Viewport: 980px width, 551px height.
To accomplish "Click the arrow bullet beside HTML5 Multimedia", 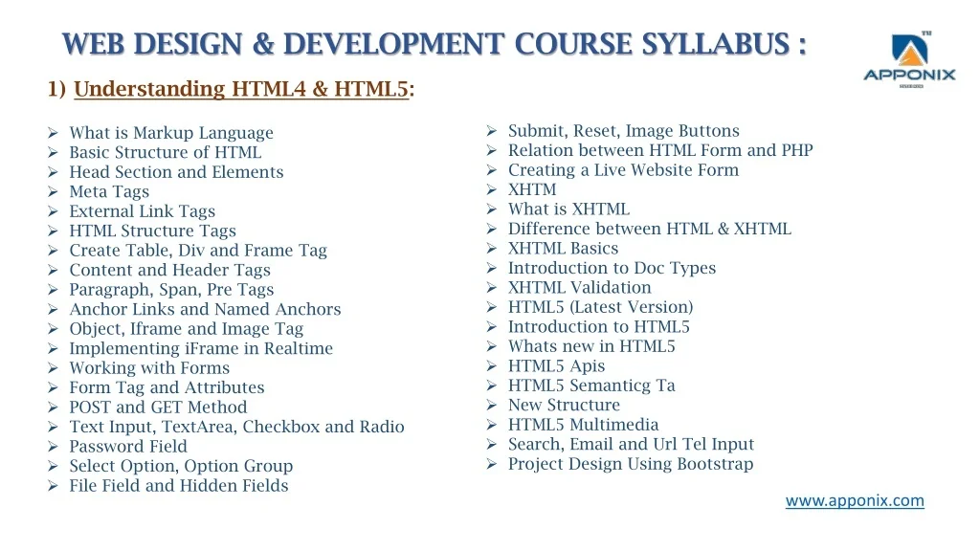I will click(x=490, y=425).
